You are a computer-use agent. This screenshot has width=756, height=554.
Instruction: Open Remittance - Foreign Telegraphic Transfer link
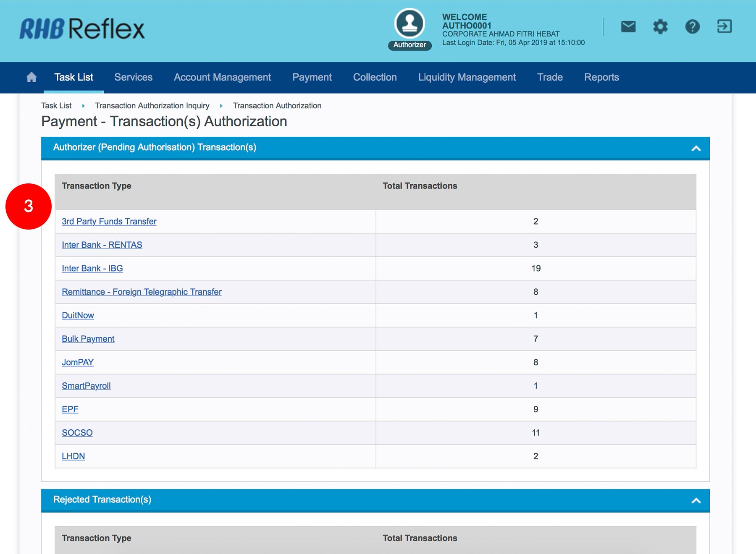coord(142,292)
